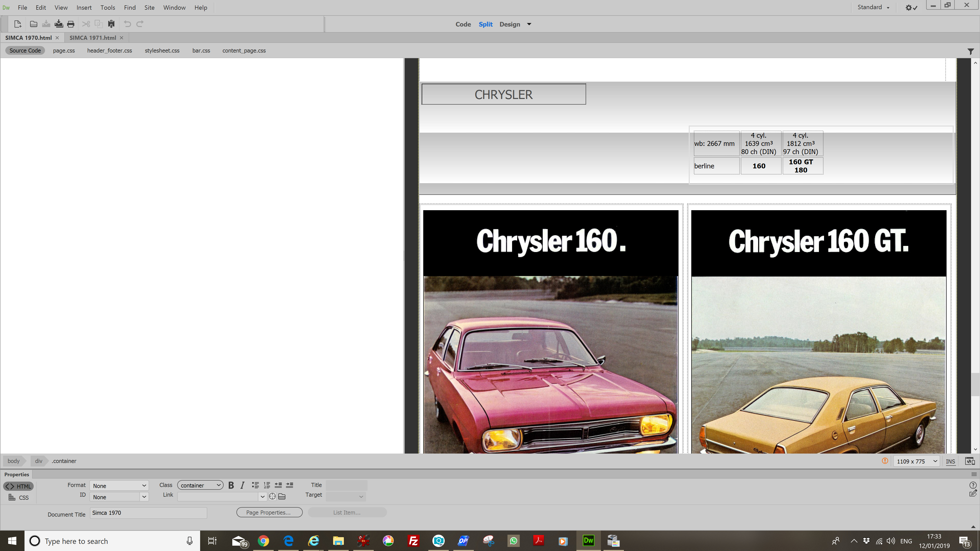This screenshot has height=551, width=980.
Task: Collapse Properties panel via bottom-right arrow
Action: coord(973,527)
